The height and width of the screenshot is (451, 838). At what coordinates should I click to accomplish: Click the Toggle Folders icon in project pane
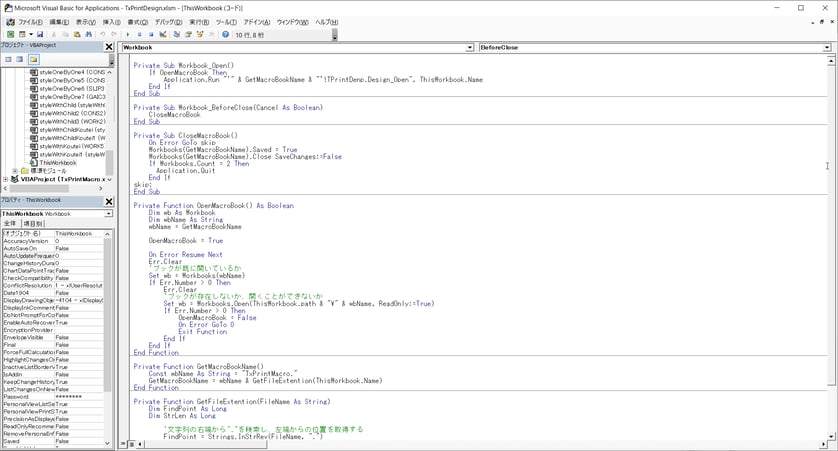click(33, 59)
